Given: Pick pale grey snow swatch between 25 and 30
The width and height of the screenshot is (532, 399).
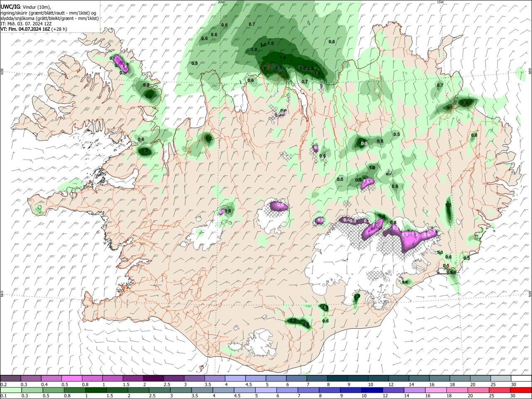Looking at the screenshot, I should click(501, 378).
